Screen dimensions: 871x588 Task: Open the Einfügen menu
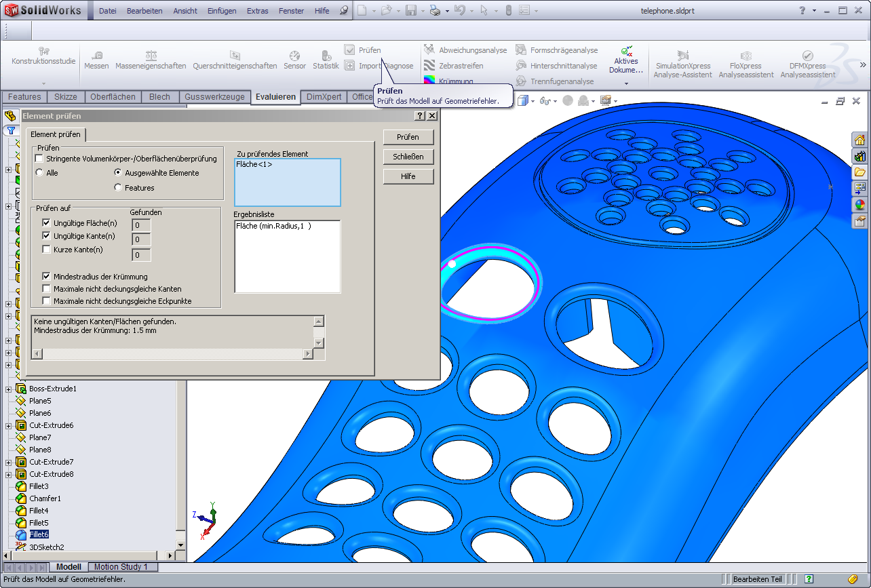pyautogui.click(x=222, y=11)
